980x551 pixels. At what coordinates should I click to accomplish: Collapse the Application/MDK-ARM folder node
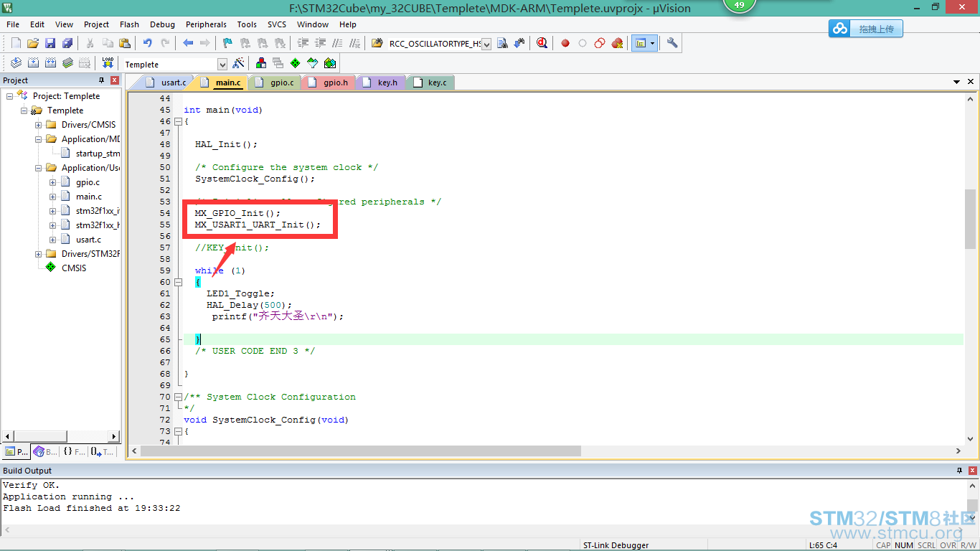tap(39, 139)
